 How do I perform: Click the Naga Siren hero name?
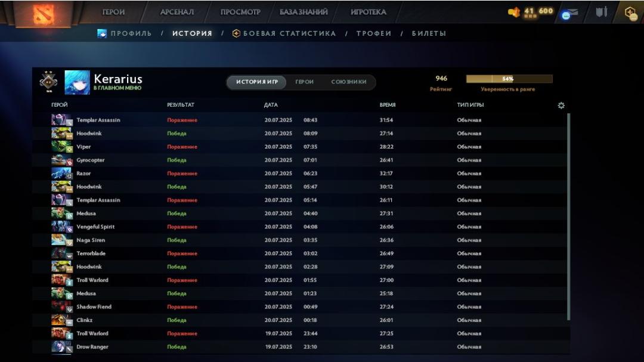coord(91,240)
